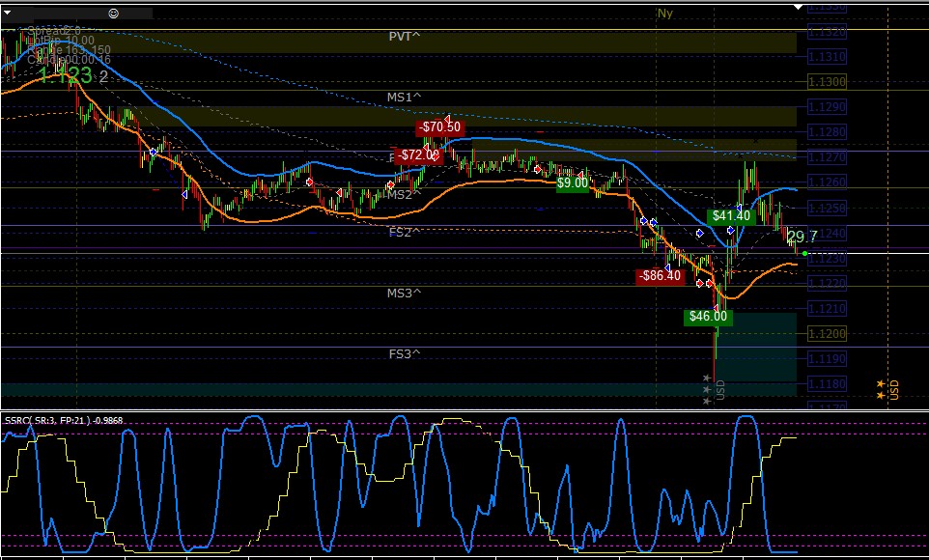
Task: Click the 1.1270 price axis label
Action: (x=827, y=157)
